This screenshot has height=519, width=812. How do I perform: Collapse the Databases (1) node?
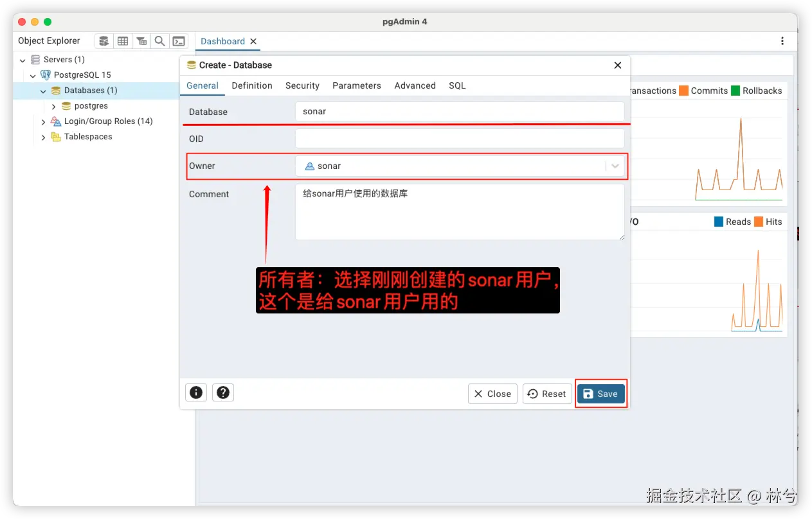[43, 91]
